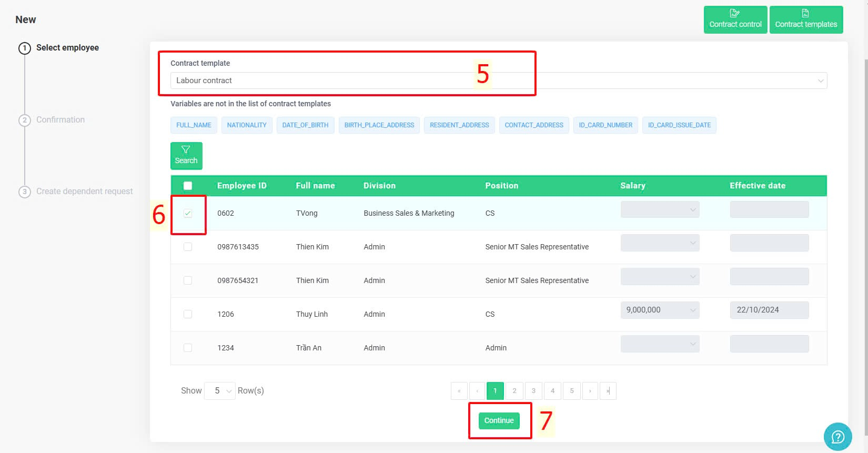Click the ID_CARD_NUMBER variable tag
868x453 pixels.
(605, 125)
